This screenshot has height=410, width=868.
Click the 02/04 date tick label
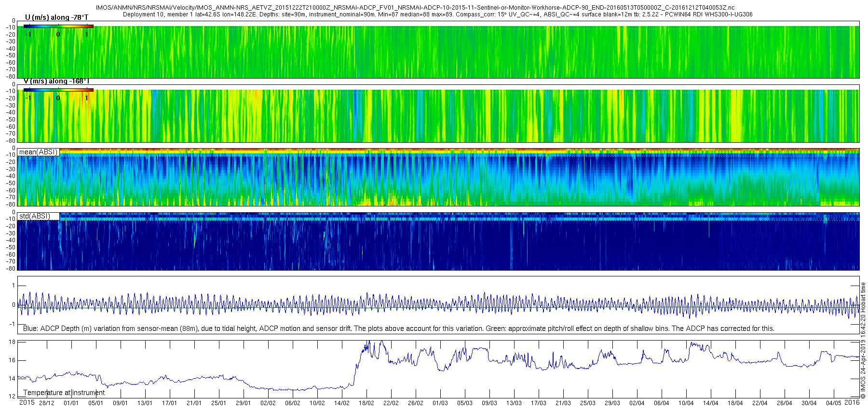[637, 403]
